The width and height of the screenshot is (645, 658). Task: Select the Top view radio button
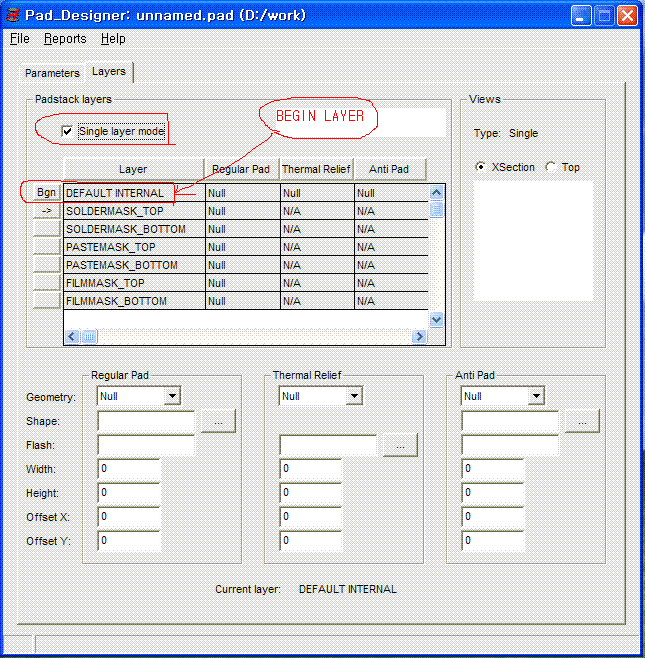pyautogui.click(x=551, y=167)
